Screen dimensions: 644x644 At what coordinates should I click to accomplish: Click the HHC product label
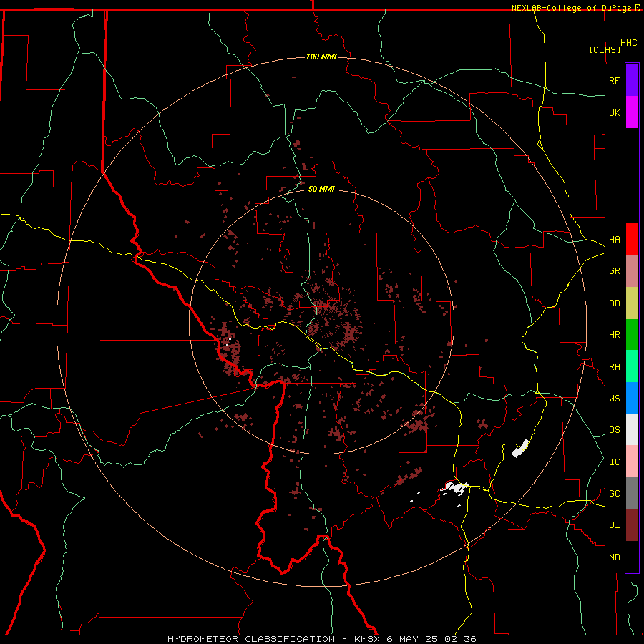(628, 43)
